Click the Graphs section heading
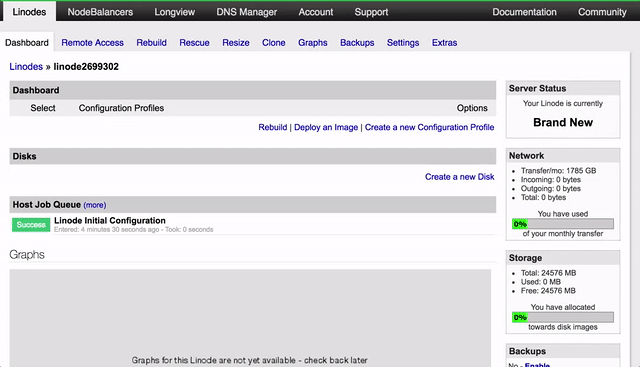Image resolution: width=640 pixels, height=367 pixels. click(x=27, y=255)
